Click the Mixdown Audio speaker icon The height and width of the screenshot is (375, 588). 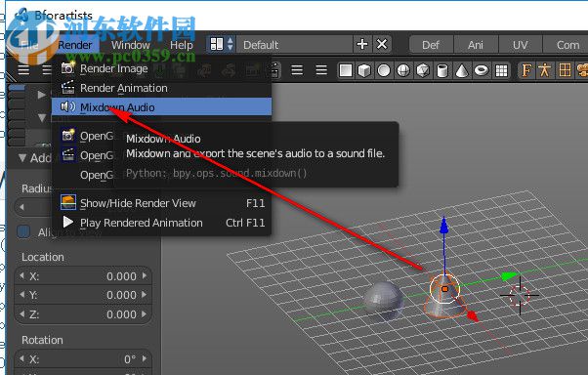pyautogui.click(x=67, y=106)
